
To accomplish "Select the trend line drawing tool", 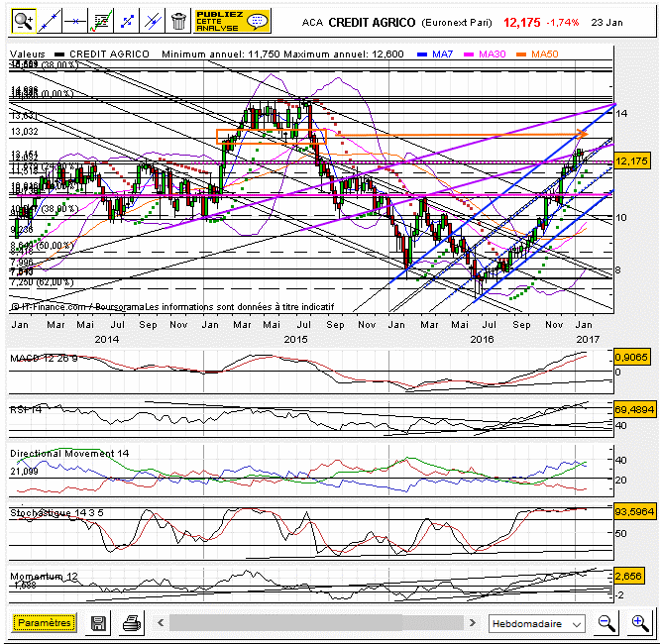I will tap(50, 21).
